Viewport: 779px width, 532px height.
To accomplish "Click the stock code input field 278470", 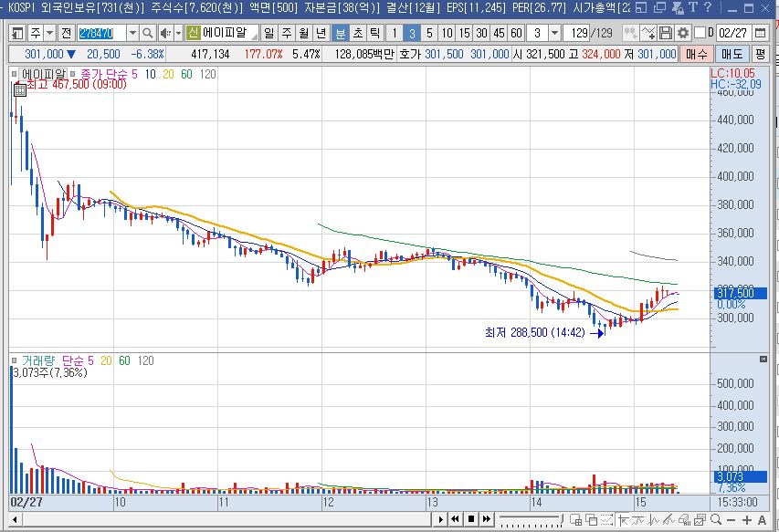I will point(102,33).
